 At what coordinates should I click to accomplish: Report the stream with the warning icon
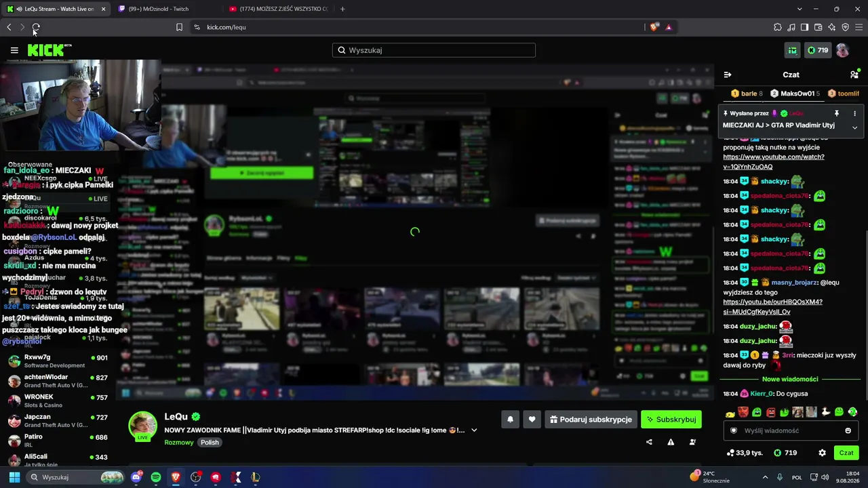671,442
